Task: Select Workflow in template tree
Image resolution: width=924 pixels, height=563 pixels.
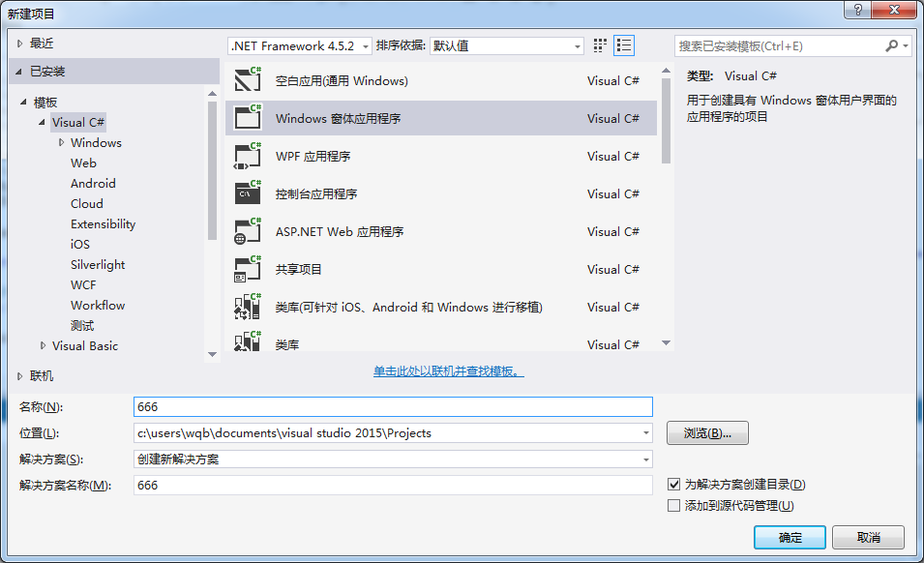Action: click(x=98, y=305)
